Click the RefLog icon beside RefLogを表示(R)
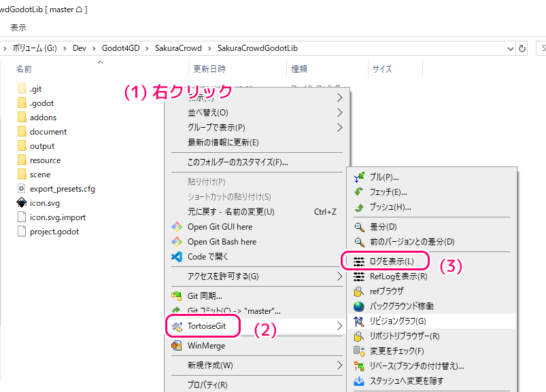The height and width of the screenshot is (392, 546). 359,277
